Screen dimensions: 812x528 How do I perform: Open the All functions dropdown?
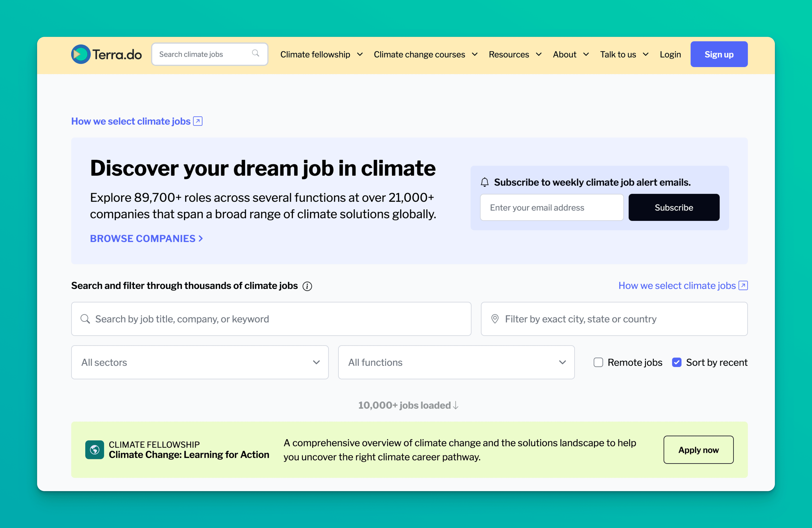[x=456, y=362]
